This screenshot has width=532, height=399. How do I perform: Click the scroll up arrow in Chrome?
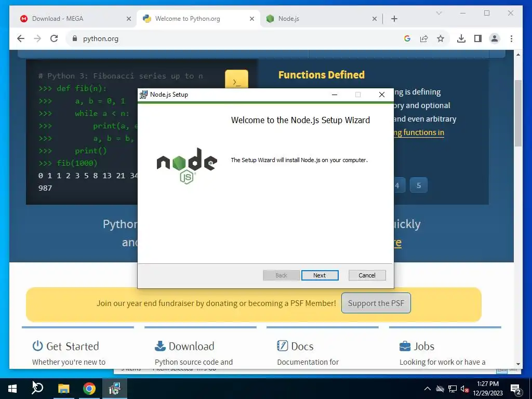518,54
